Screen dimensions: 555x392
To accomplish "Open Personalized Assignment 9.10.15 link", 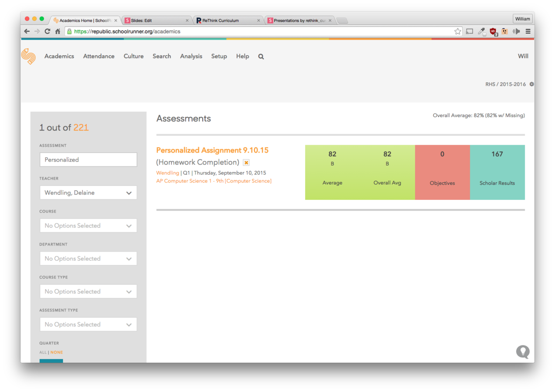I will click(212, 150).
